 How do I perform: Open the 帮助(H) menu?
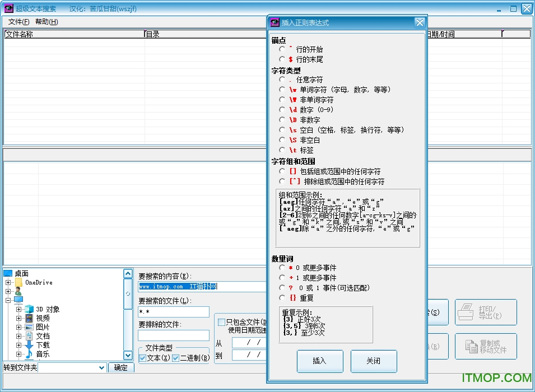[46, 22]
